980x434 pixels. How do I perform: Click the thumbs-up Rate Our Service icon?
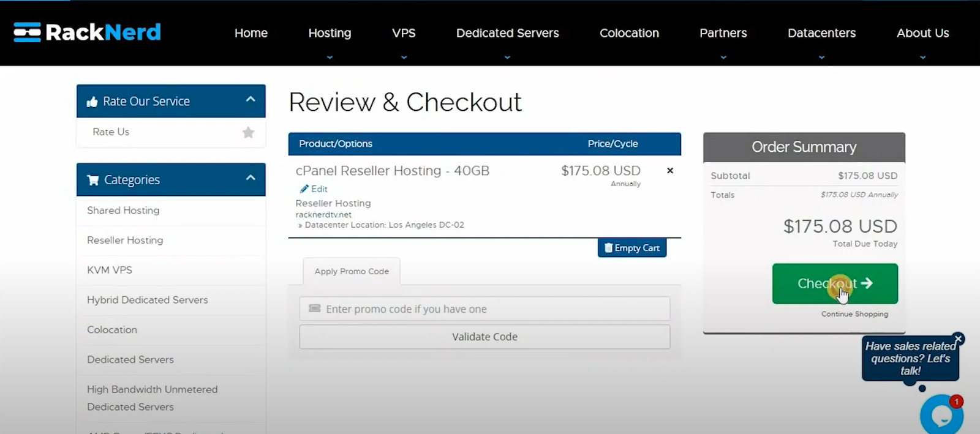92,102
